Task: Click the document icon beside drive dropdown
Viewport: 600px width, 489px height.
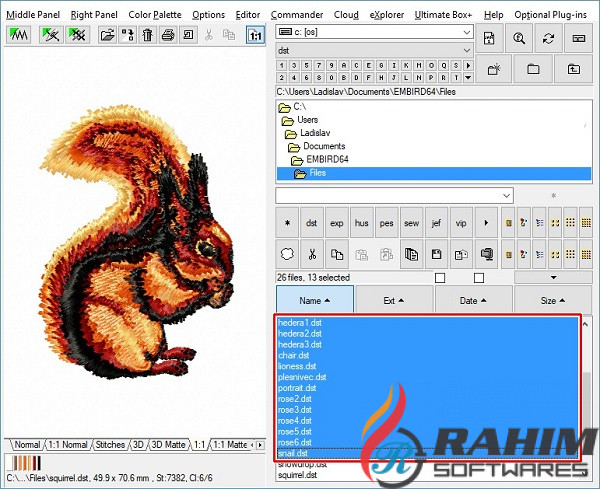Action: coord(489,38)
